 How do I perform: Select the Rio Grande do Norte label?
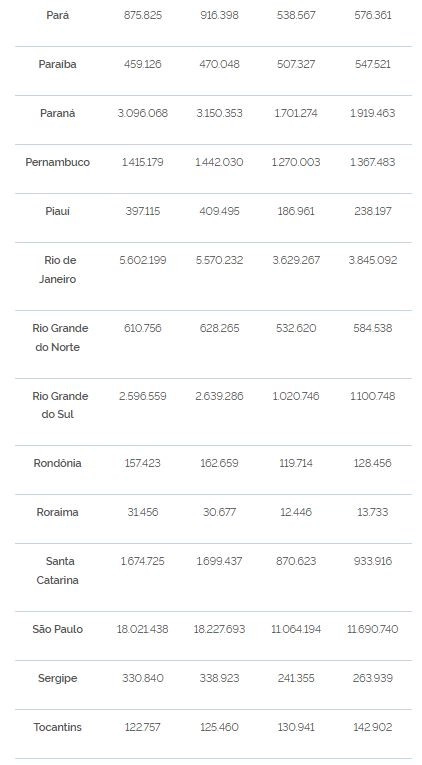tap(58, 338)
